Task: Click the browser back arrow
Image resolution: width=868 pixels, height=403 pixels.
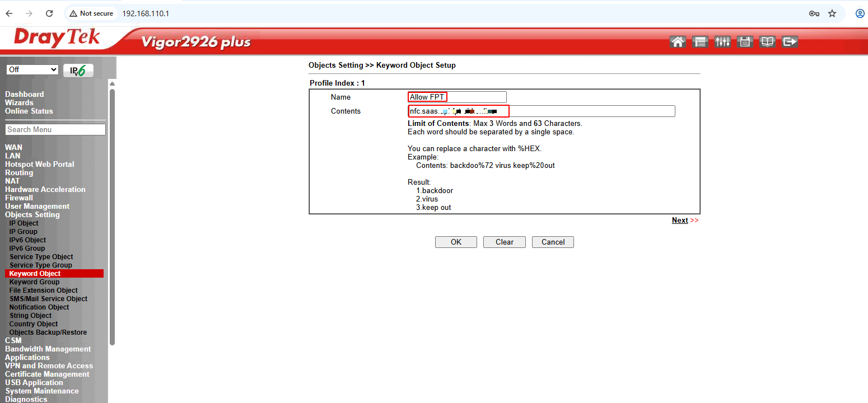Action: pyautogui.click(x=9, y=13)
